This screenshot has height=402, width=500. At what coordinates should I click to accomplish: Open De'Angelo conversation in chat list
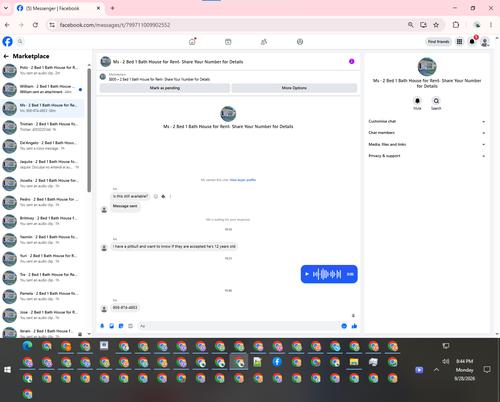click(43, 146)
